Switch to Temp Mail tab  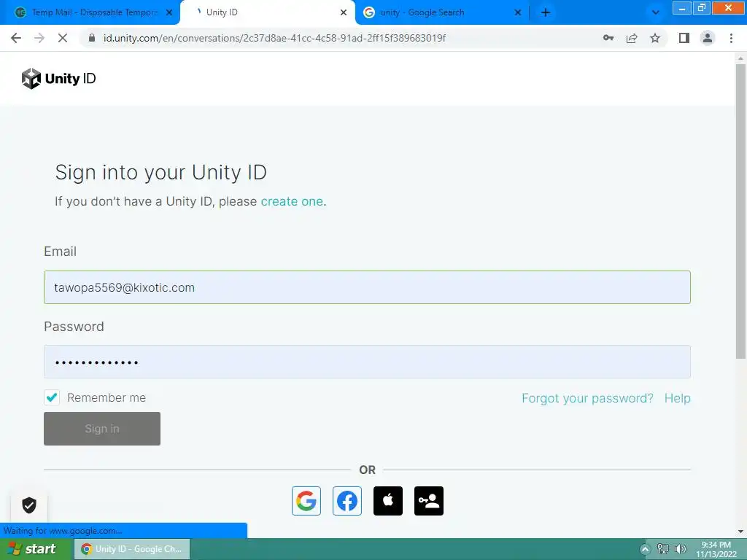90,12
